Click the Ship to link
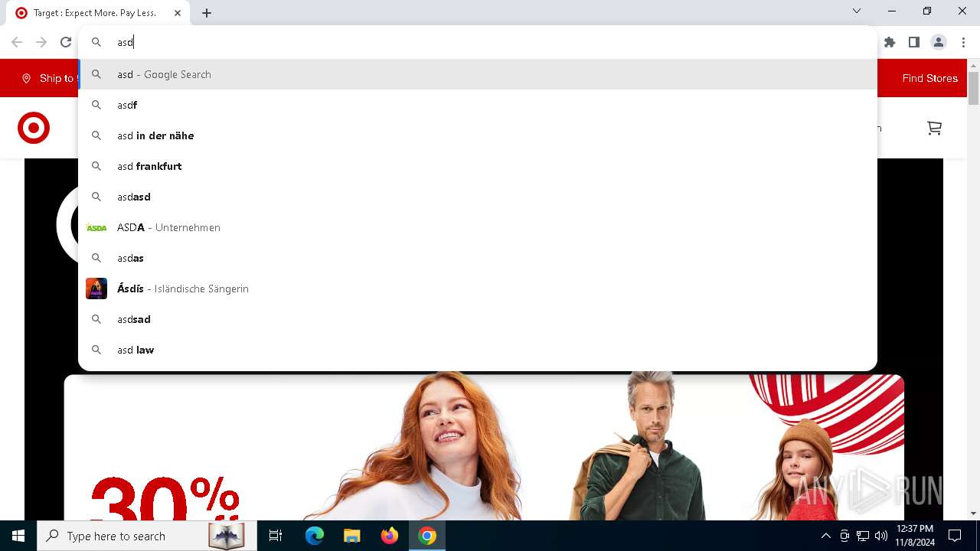 coord(49,78)
